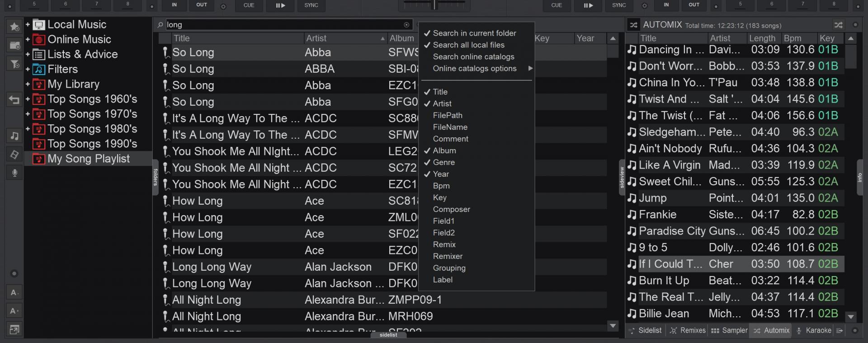Uncheck Artist search field
This screenshot has width=868, height=343.
coord(442,103)
